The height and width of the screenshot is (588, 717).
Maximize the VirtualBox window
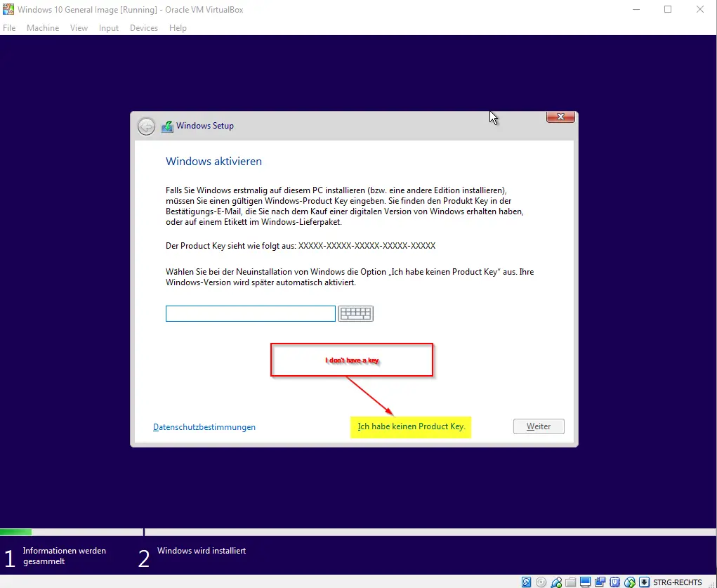[668, 9]
